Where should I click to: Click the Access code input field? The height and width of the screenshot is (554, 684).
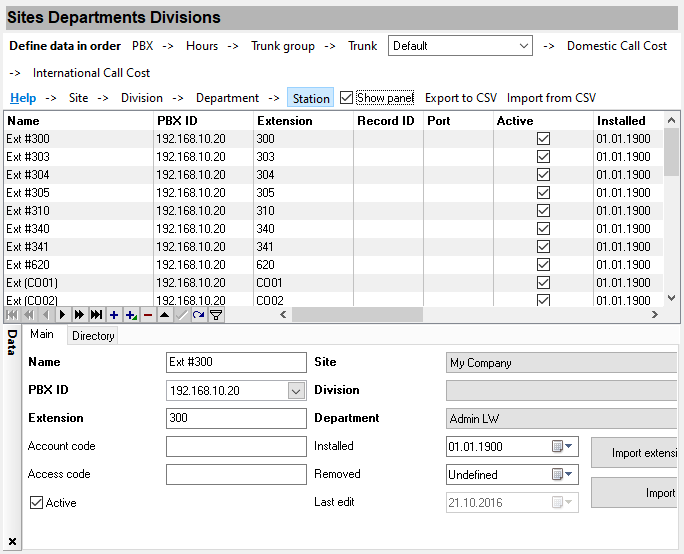pyautogui.click(x=236, y=474)
